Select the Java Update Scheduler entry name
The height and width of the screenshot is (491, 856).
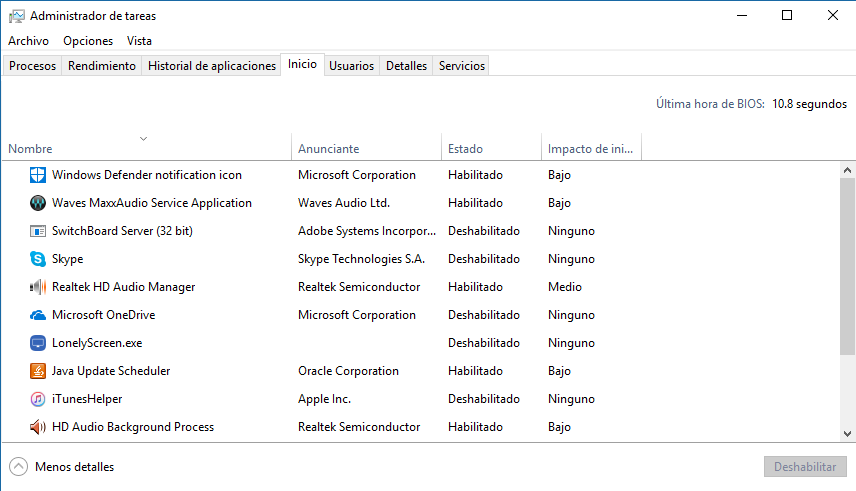tap(111, 371)
